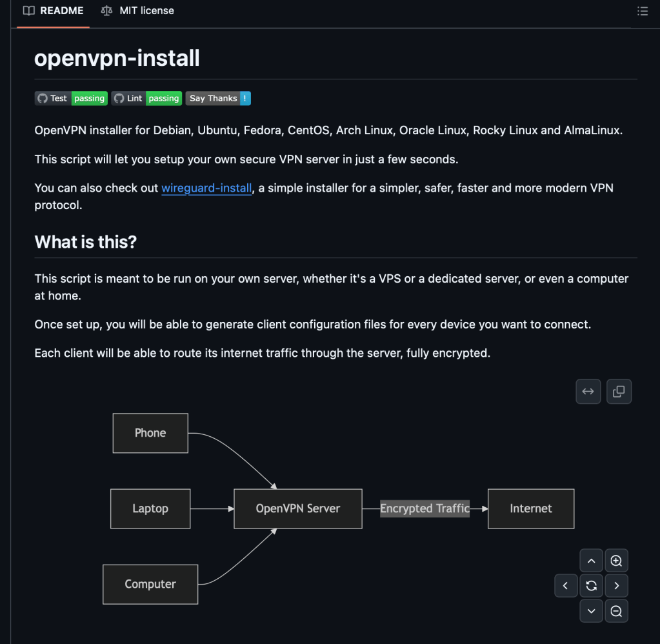Select the Phone node in diagram

pos(150,433)
